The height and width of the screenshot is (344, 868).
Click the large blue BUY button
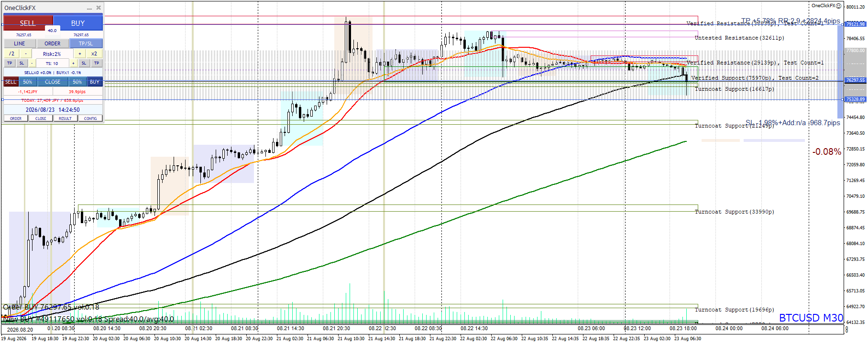pyautogui.click(x=78, y=23)
